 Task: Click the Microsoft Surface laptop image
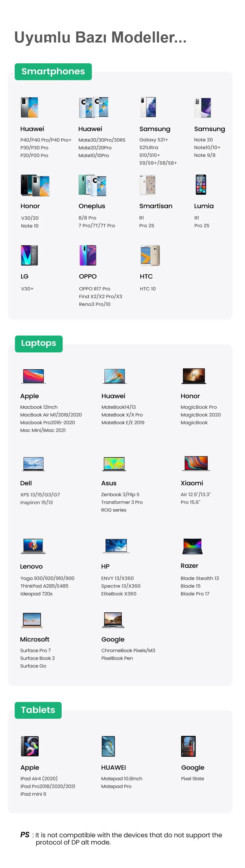32,620
